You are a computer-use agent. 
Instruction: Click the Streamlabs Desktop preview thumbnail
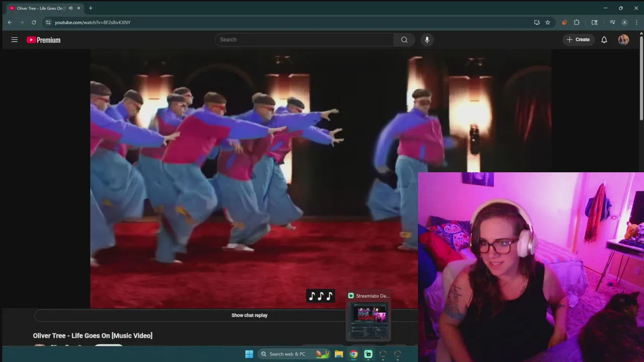click(369, 320)
